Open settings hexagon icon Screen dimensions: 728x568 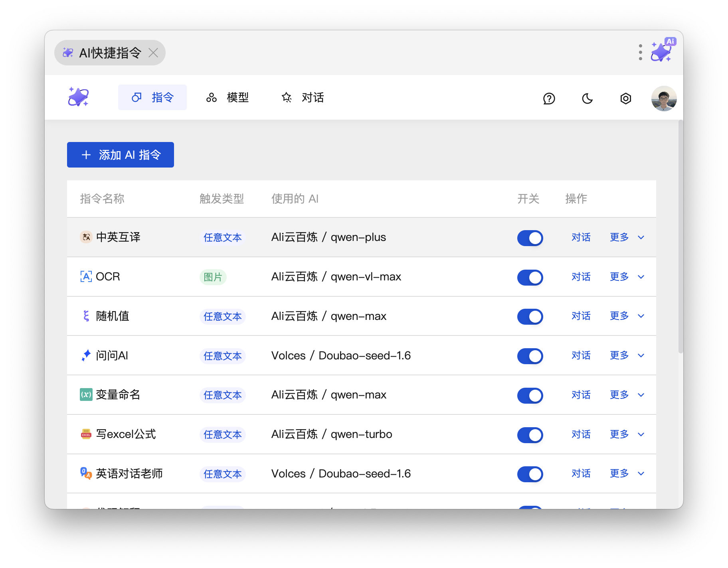[626, 98]
